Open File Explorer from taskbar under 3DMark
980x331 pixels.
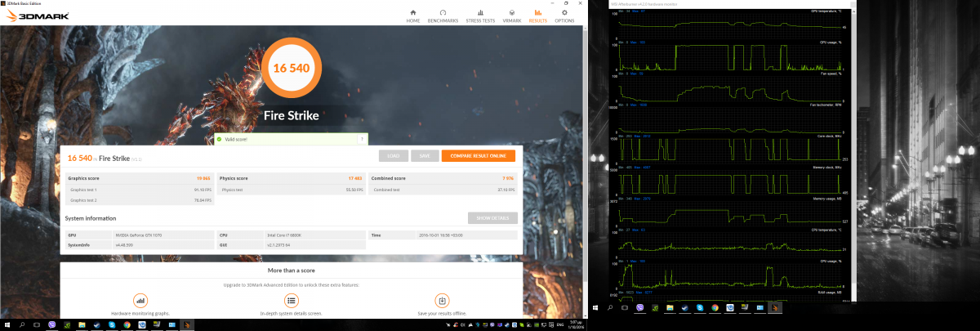pyautogui.click(x=82, y=325)
